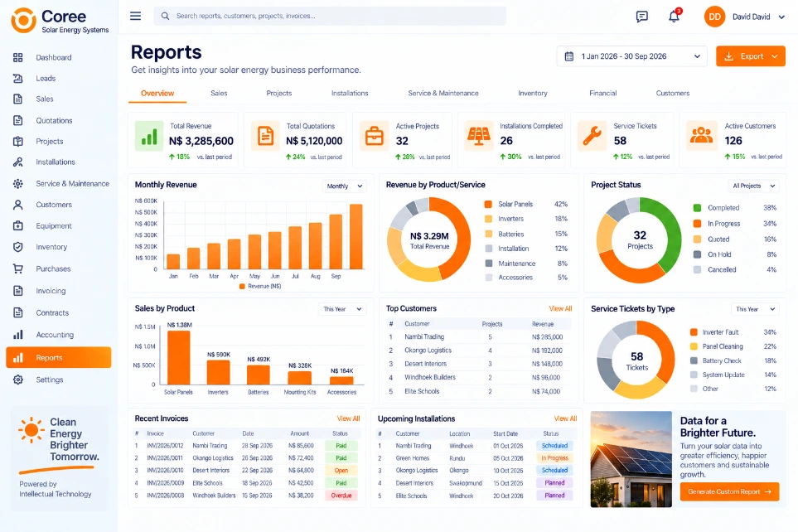This screenshot has width=798, height=532.
Task: Click the Customers person icon in sidebar
Action: pos(17,205)
